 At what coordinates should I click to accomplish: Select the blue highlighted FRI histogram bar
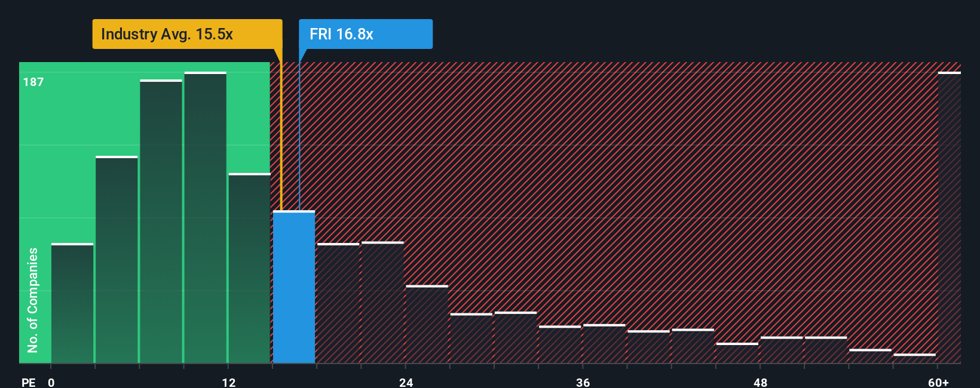coord(294,287)
